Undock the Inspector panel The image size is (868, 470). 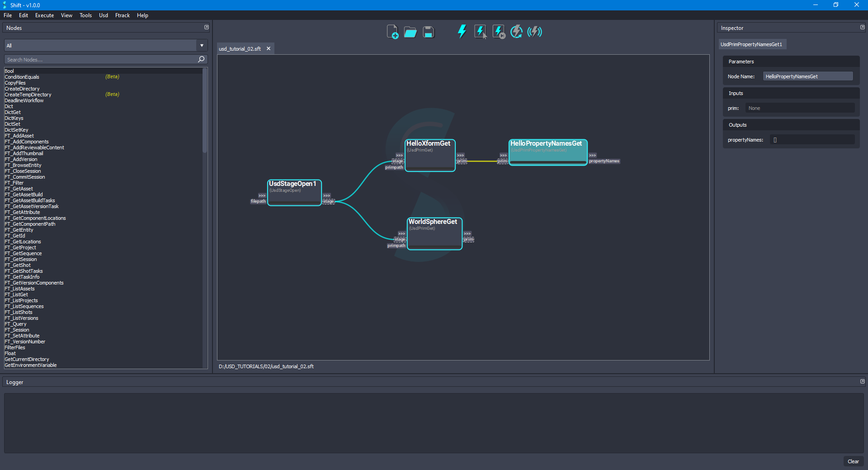point(862,27)
